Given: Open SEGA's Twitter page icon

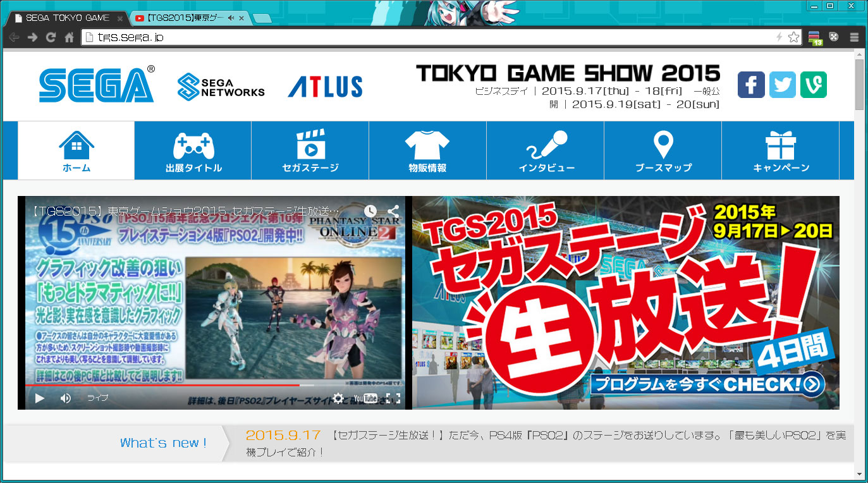Looking at the screenshot, I should [783, 84].
